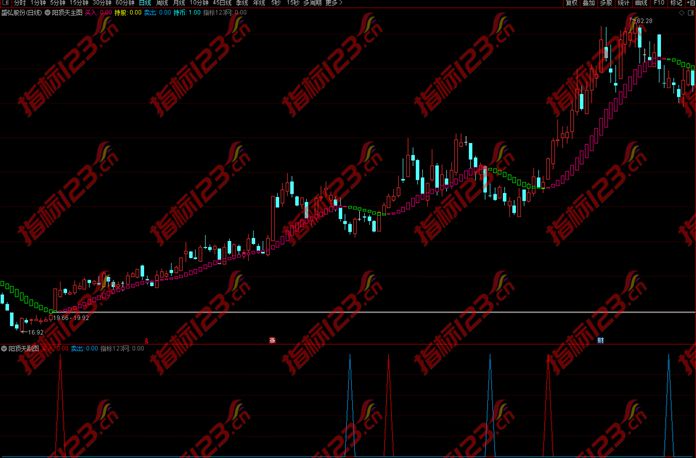
Task: Click the round icon before 阳�F主图 indicator
Action: click(x=47, y=13)
